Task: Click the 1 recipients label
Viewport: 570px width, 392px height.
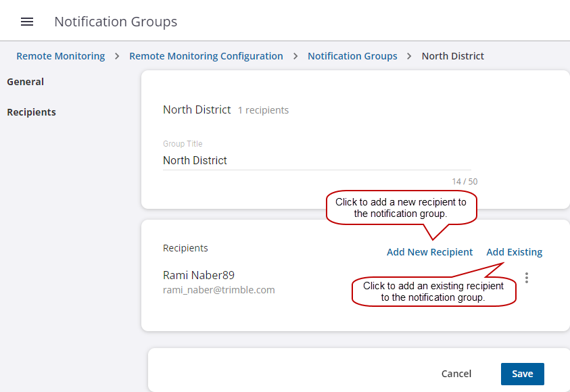Action: (x=263, y=110)
